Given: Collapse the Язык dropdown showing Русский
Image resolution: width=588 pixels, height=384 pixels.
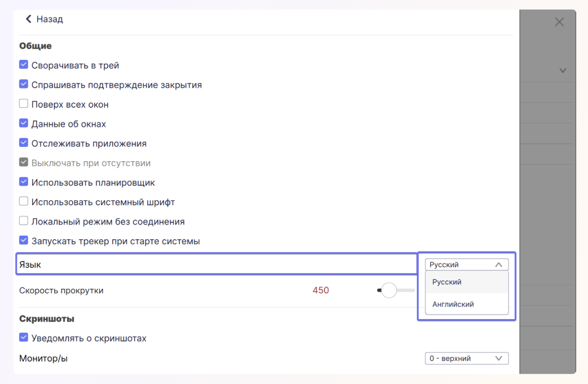Looking at the screenshot, I should (466, 265).
